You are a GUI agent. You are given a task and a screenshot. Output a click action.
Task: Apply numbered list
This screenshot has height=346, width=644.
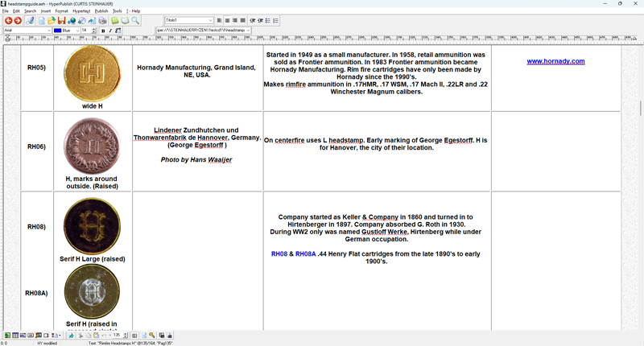pyautogui.click(x=275, y=20)
